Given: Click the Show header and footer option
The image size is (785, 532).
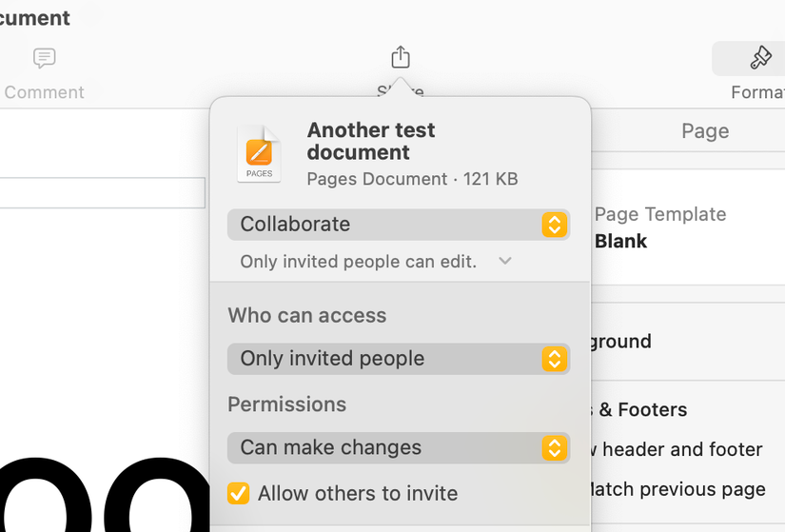Looking at the screenshot, I should [679, 449].
